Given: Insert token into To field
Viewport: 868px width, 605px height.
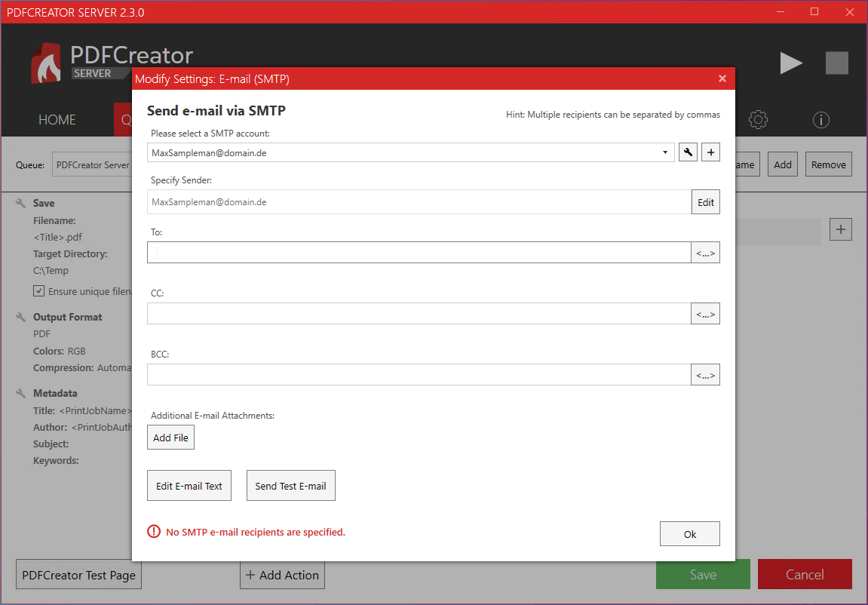Looking at the screenshot, I should coord(705,253).
